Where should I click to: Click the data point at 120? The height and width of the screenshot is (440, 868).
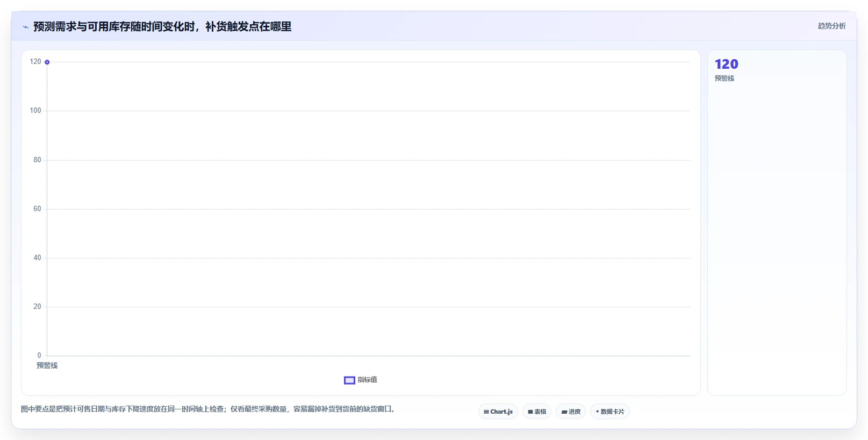47,62
